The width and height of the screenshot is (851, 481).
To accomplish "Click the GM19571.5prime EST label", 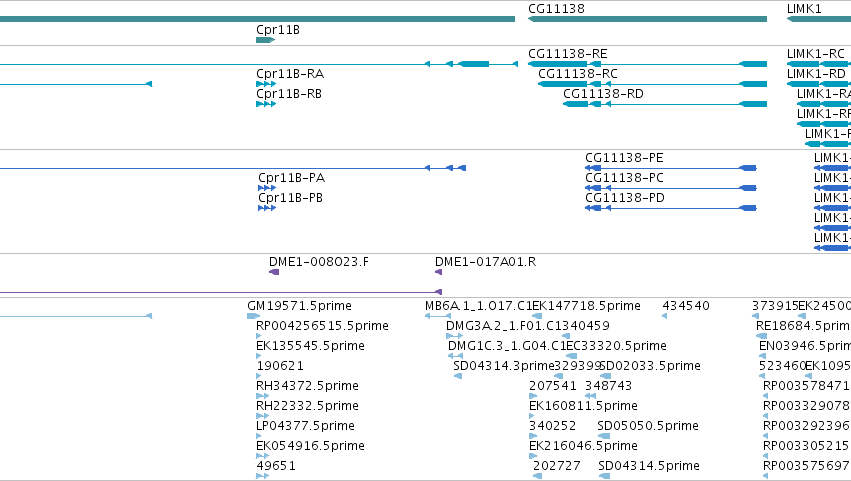I will pos(300,306).
